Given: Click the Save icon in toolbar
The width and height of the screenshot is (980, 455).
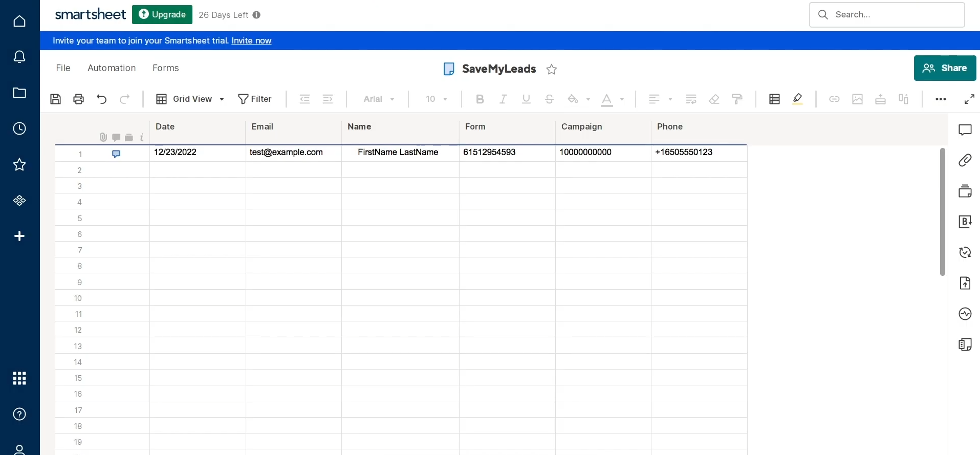Looking at the screenshot, I should (x=55, y=99).
